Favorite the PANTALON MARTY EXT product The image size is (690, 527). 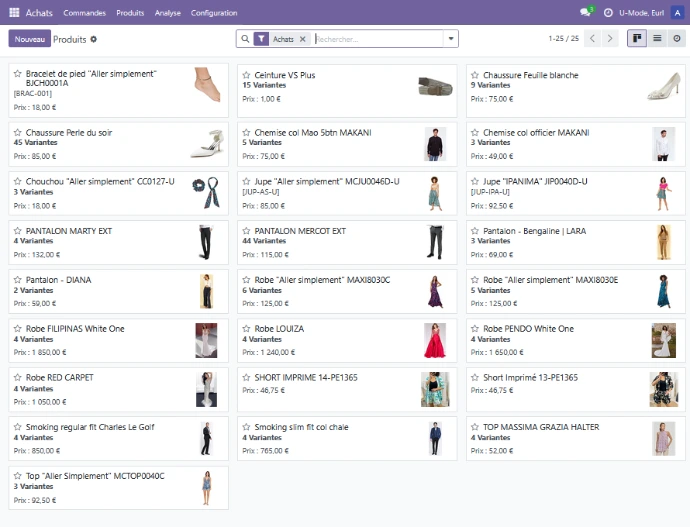(x=18, y=231)
